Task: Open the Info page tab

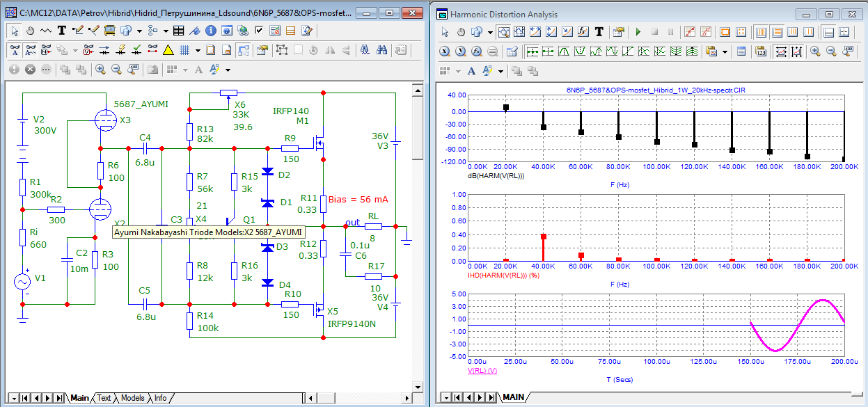Action: pyautogui.click(x=160, y=398)
